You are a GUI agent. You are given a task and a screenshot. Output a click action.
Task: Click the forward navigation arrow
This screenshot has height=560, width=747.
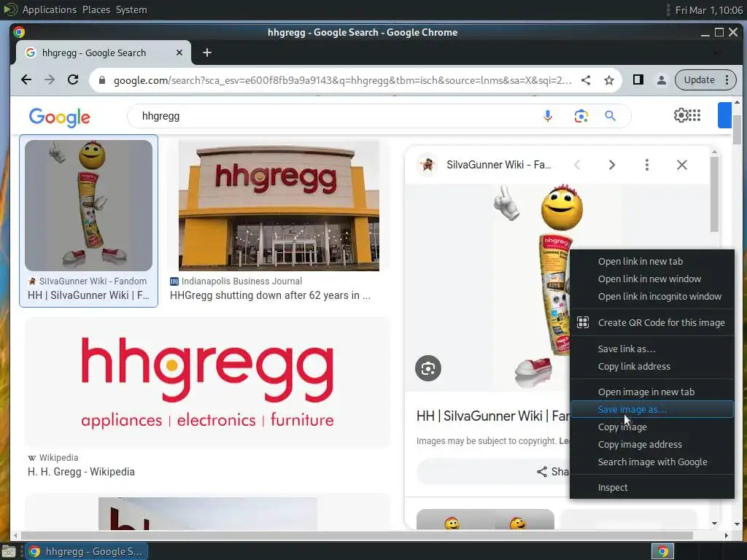tap(50, 80)
